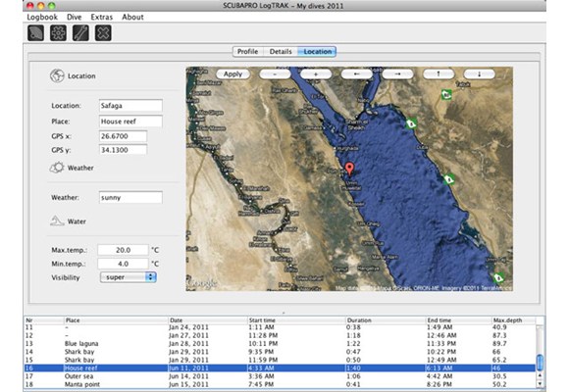Pan the map left with arrow button

click(357, 73)
